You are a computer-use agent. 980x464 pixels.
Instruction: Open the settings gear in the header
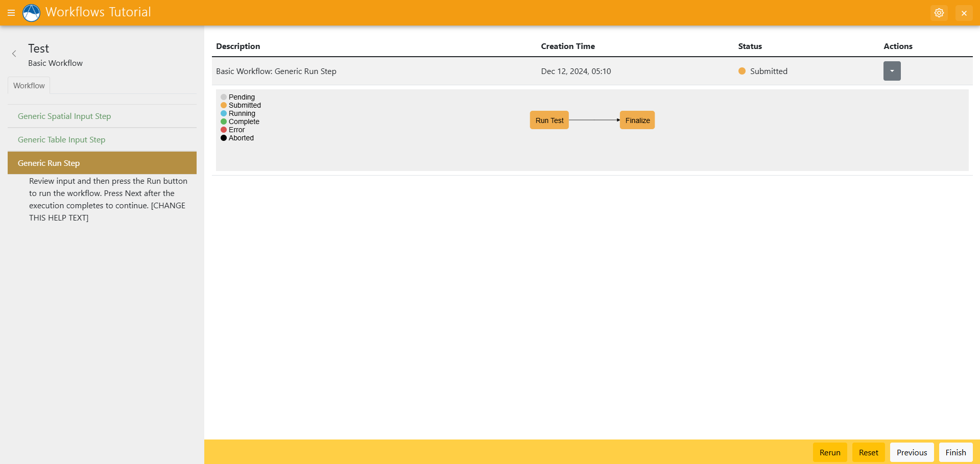[939, 13]
